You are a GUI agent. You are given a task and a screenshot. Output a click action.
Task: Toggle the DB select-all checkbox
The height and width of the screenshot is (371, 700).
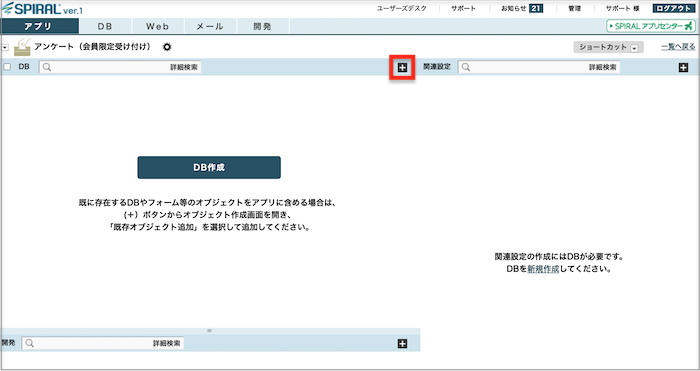tap(7, 67)
